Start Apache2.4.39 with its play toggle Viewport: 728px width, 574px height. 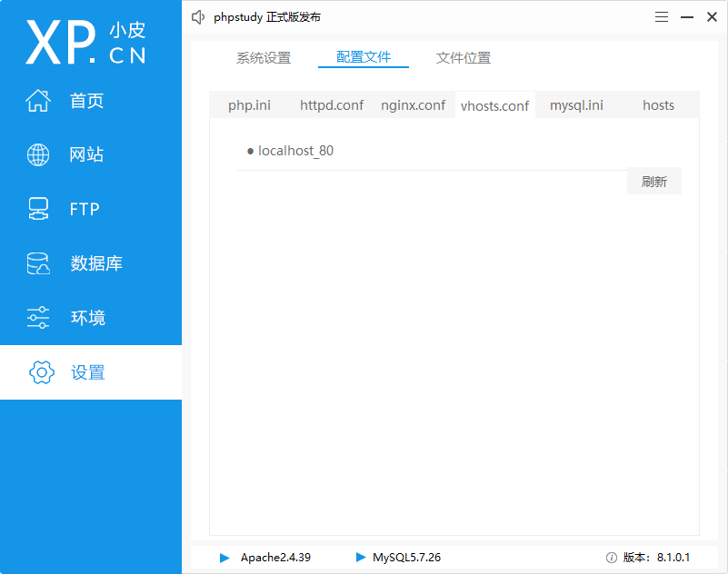[x=224, y=558]
